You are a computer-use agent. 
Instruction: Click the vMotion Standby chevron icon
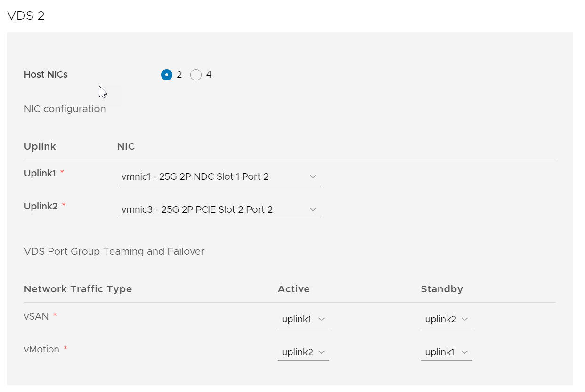(465, 352)
